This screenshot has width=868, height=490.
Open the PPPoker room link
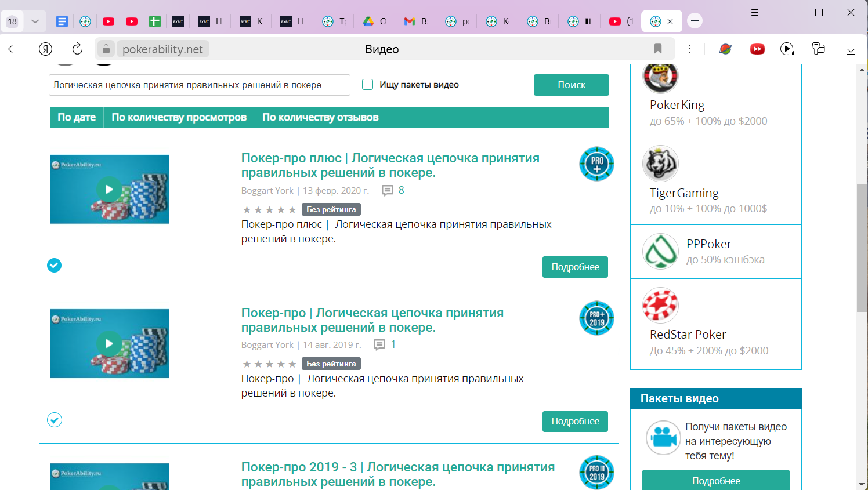[x=708, y=244]
